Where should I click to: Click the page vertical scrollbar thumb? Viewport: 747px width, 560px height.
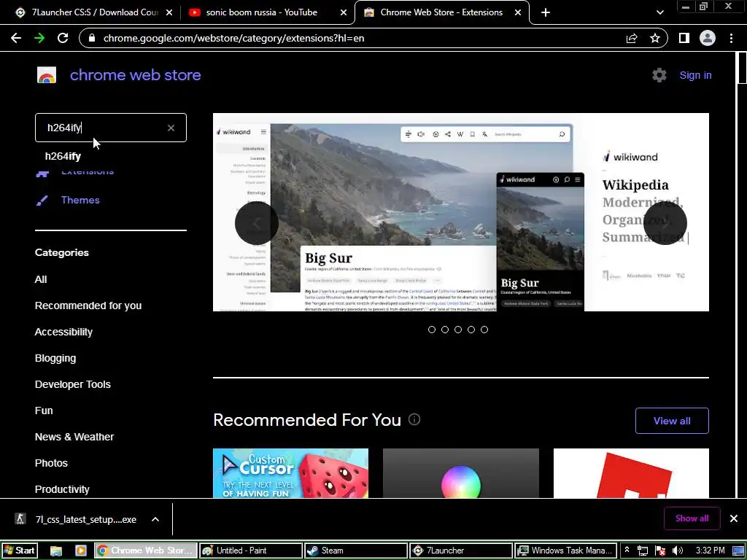pos(742,68)
